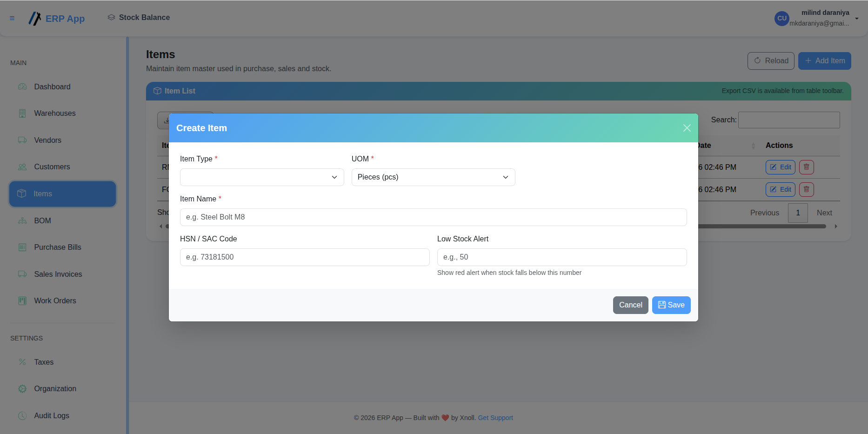Open the Get Support link
This screenshot has width=868, height=434.
[x=495, y=418]
